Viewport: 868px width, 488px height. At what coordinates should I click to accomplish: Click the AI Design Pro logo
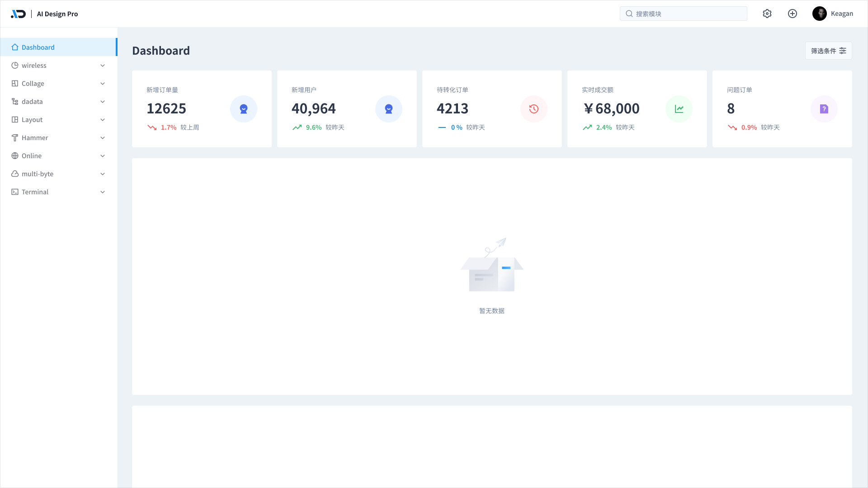pos(19,14)
